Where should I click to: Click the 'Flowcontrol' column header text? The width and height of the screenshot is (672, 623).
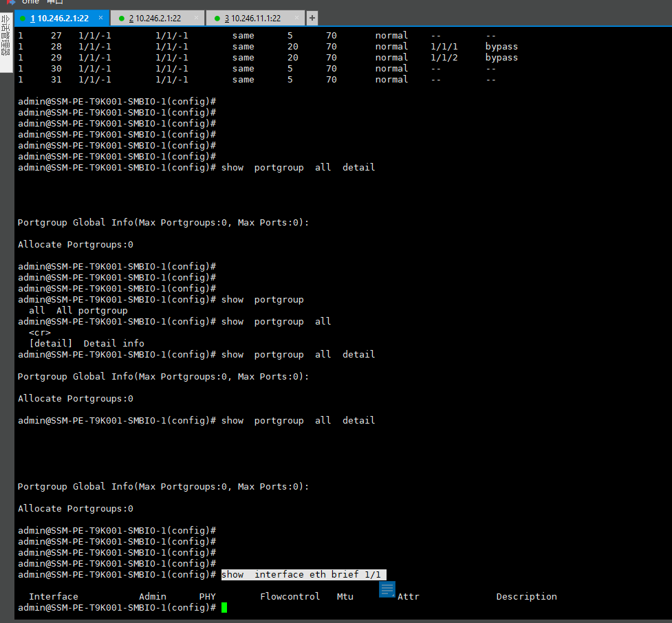290,597
